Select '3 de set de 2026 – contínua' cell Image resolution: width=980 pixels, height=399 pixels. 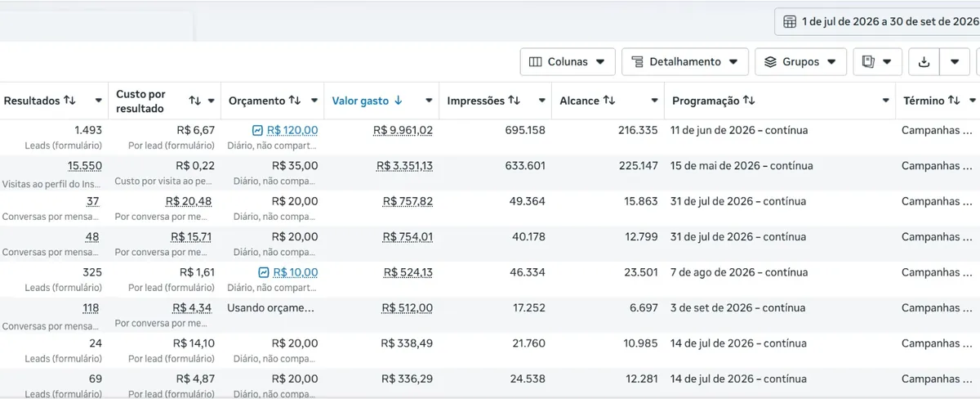coord(737,307)
